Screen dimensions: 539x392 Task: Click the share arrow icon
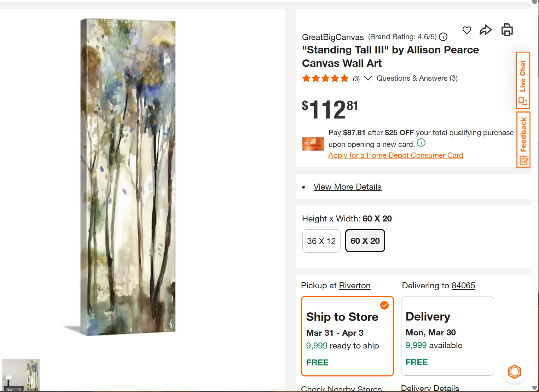[x=486, y=30]
